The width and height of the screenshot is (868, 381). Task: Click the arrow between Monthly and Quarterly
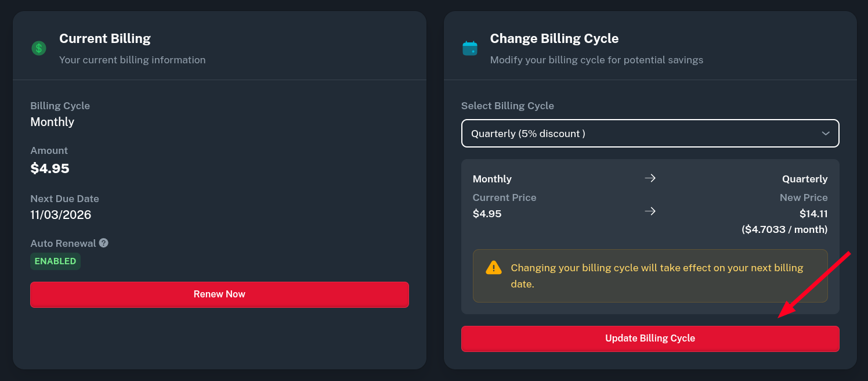(650, 178)
